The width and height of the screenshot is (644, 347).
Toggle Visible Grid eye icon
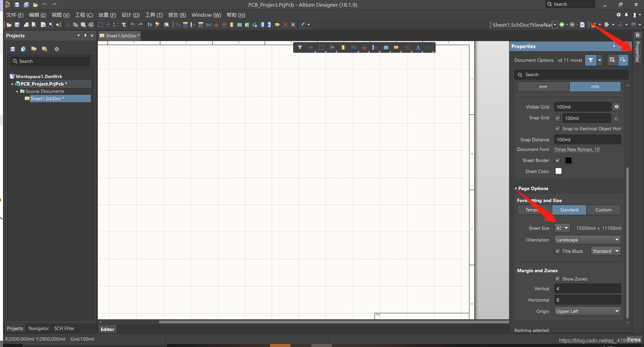pyautogui.click(x=616, y=107)
